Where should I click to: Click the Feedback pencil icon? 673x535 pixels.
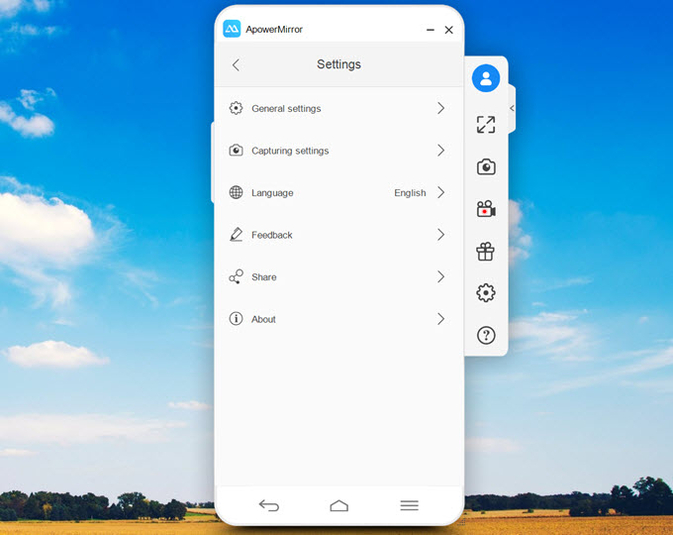tap(236, 234)
